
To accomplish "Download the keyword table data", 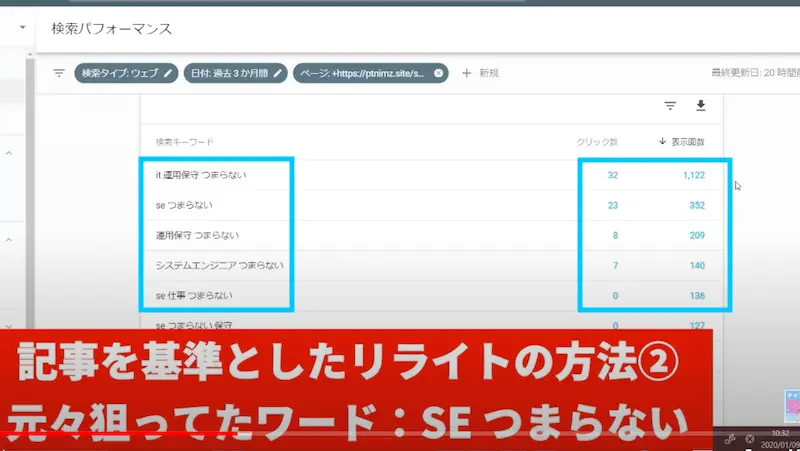I will pos(701,106).
